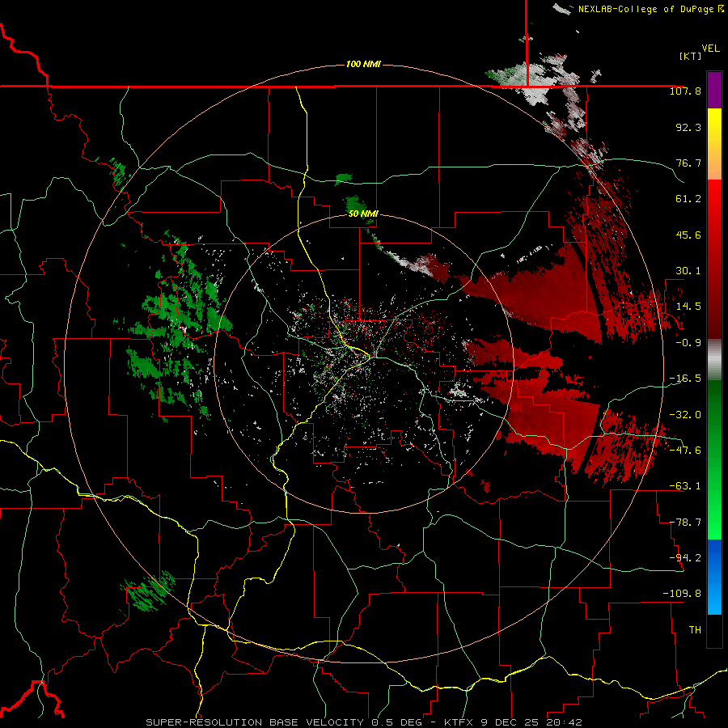Click the 50 NMI range ring label

pyautogui.click(x=363, y=214)
